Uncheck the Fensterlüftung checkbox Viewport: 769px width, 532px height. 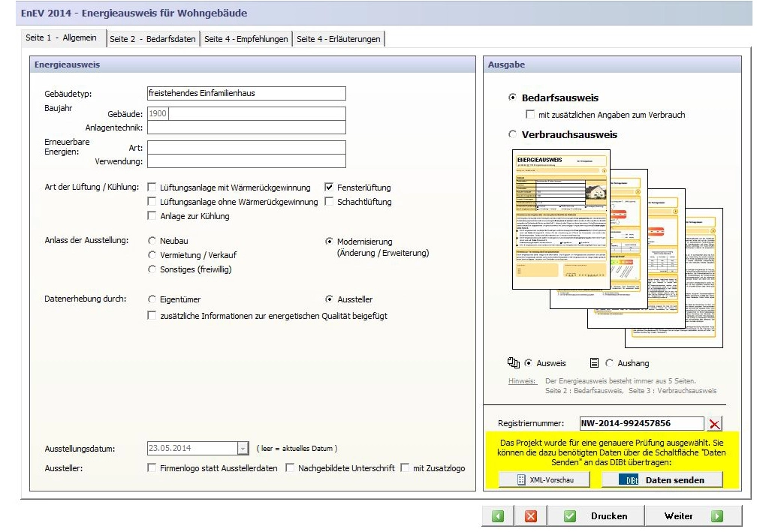pyautogui.click(x=329, y=188)
